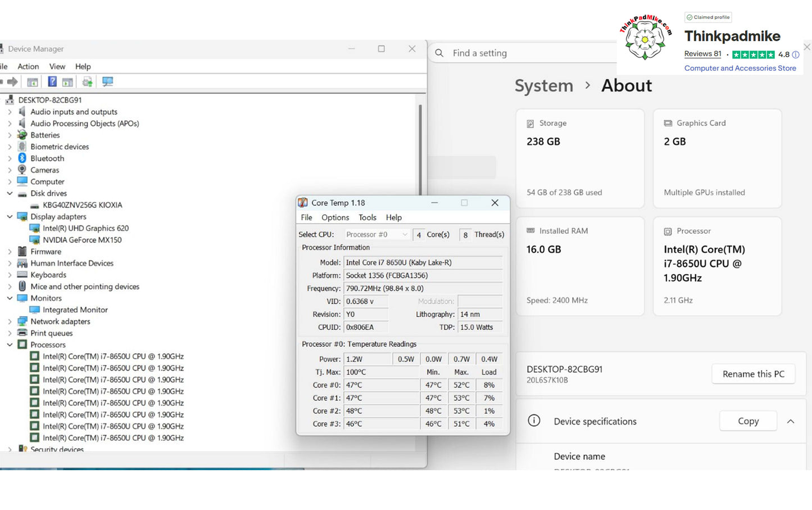Click the Core Temp app icon in title bar
The image size is (812, 510).
pos(303,203)
